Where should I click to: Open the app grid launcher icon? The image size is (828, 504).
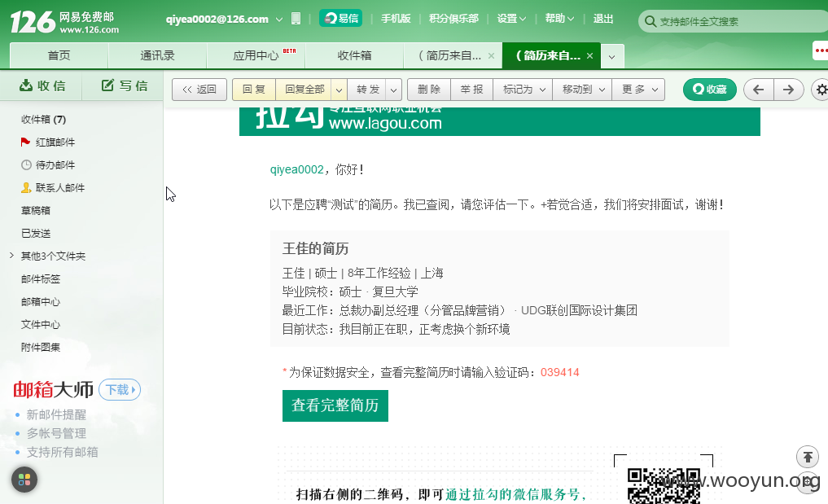click(x=24, y=480)
